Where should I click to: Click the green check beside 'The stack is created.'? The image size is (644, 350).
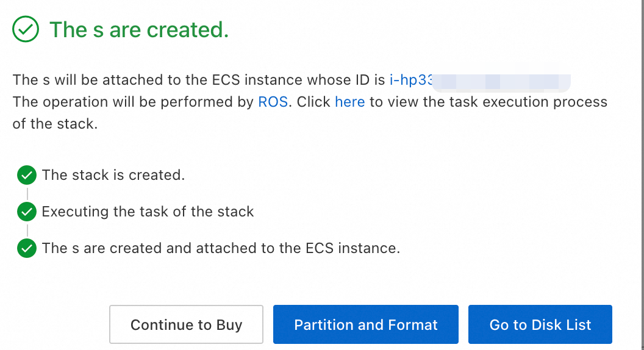click(27, 176)
